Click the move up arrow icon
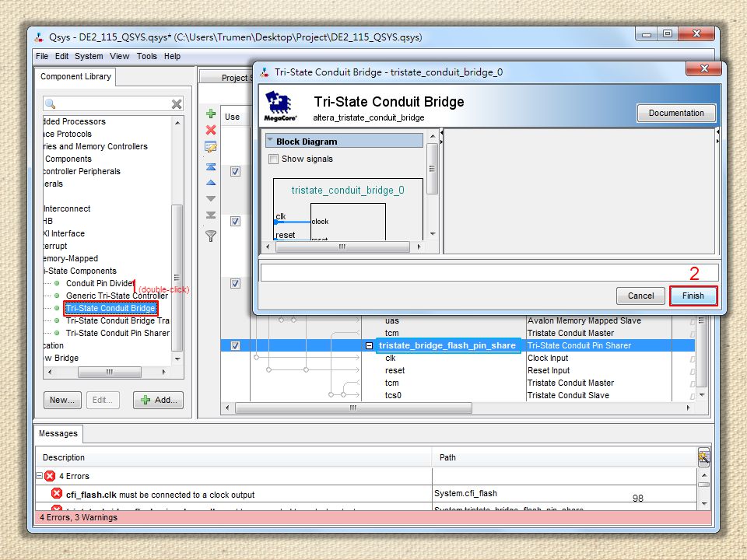 point(211,183)
